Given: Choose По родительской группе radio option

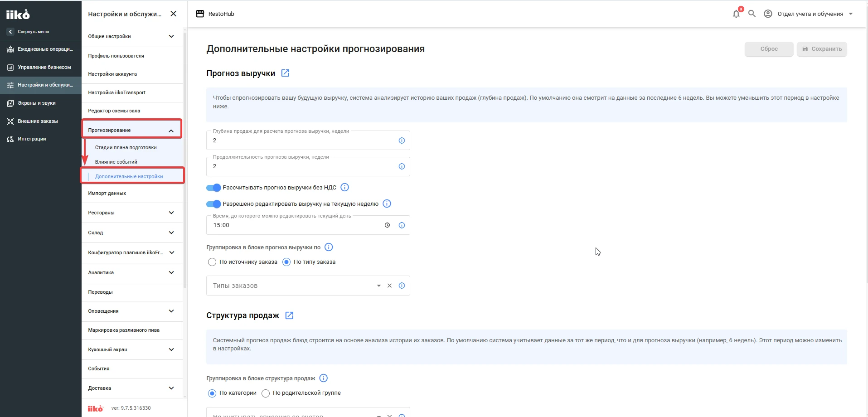Looking at the screenshot, I should pos(266,393).
